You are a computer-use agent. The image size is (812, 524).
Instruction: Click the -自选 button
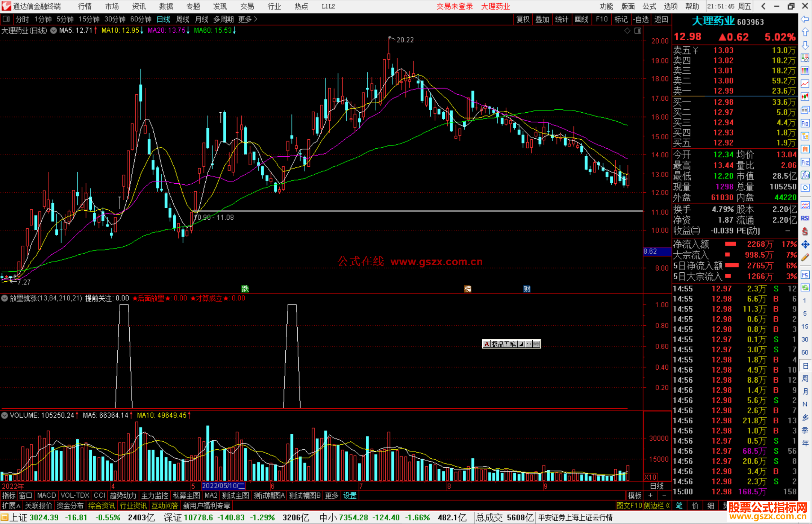641,19
